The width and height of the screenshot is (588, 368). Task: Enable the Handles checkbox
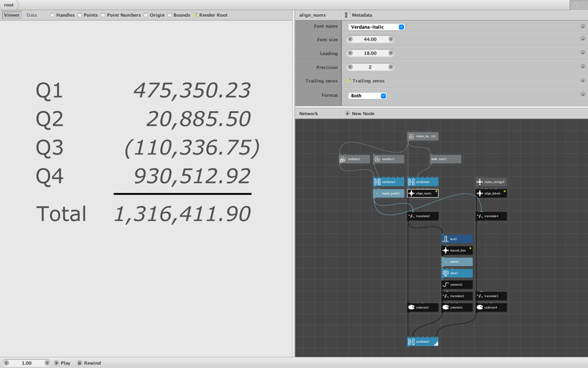pos(52,15)
